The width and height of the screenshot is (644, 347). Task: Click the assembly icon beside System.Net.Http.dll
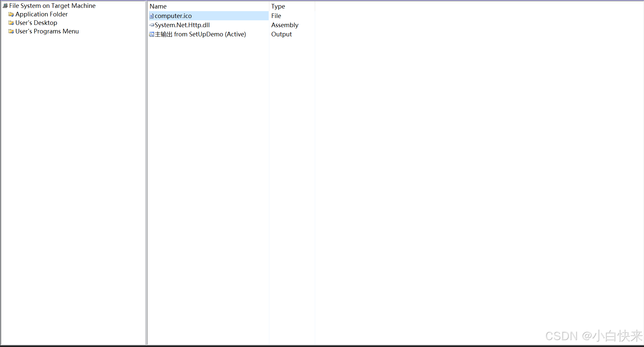pos(152,25)
